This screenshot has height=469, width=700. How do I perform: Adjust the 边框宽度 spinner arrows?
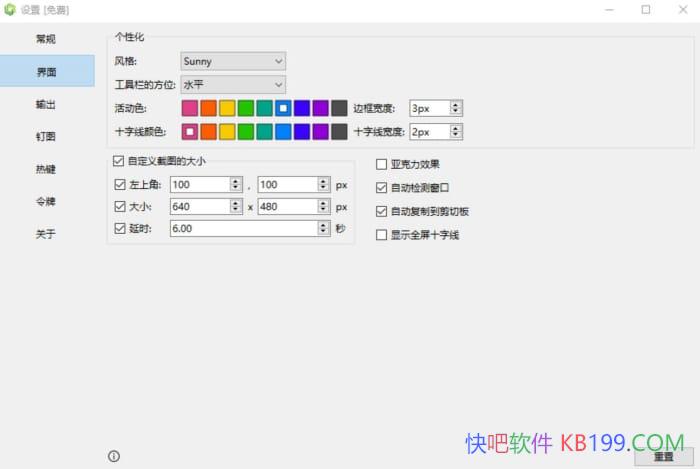pos(455,108)
